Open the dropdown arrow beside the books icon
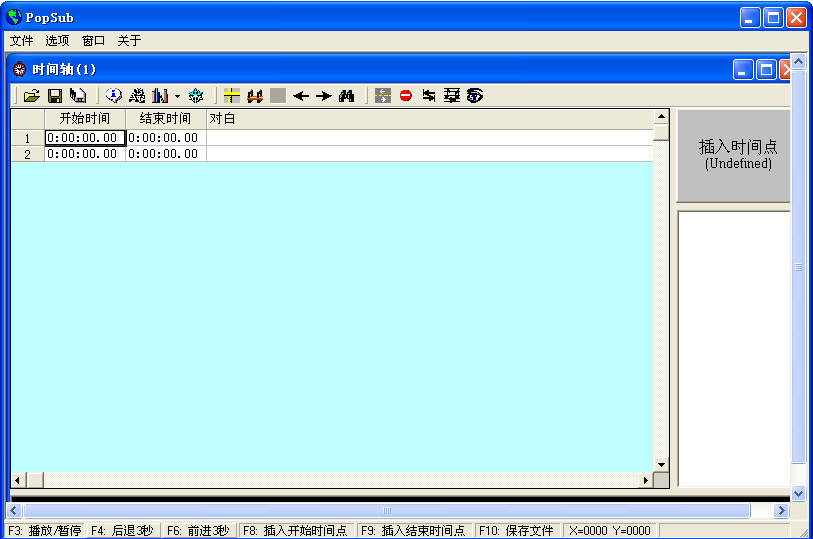 pyautogui.click(x=177, y=96)
